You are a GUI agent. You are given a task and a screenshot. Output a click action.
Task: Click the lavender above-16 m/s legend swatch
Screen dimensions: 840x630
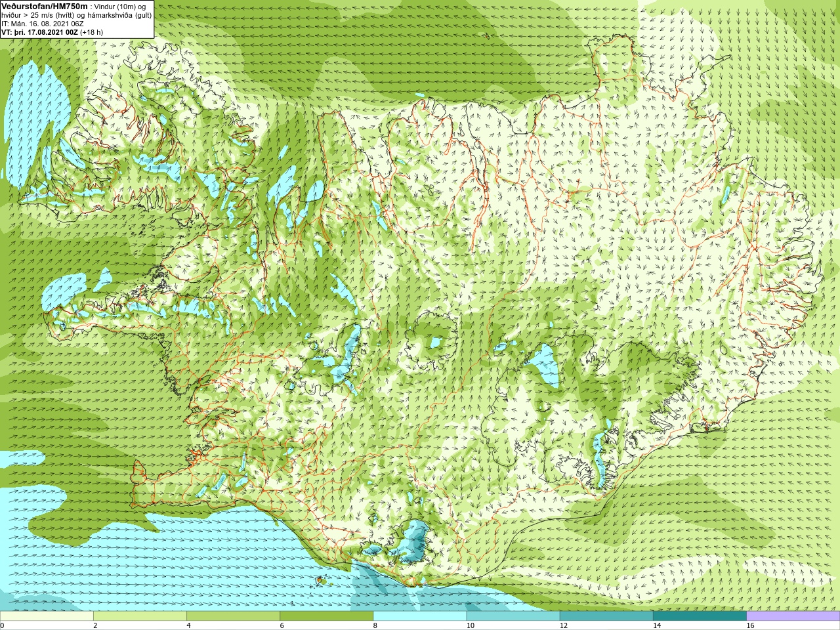pyautogui.click(x=793, y=616)
